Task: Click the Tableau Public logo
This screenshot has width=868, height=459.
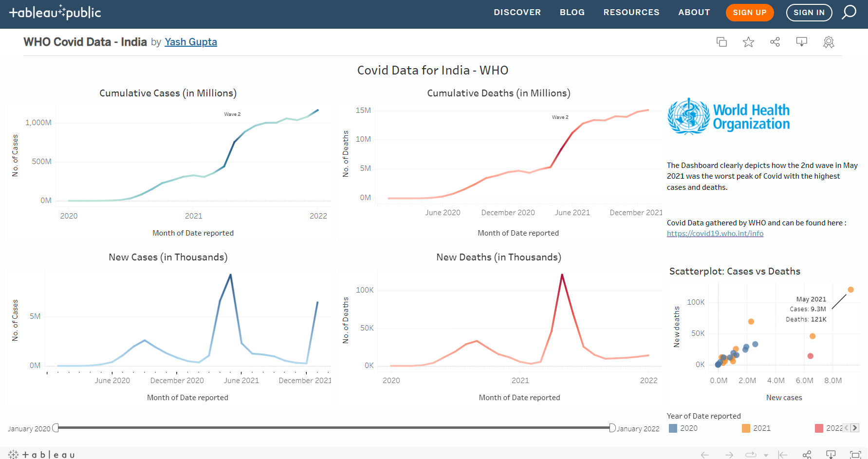Action: point(55,12)
